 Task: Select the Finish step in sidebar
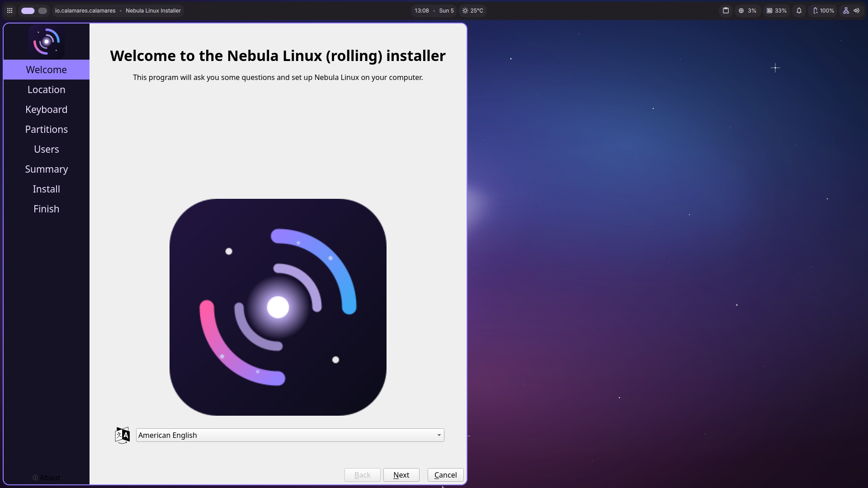pos(46,209)
